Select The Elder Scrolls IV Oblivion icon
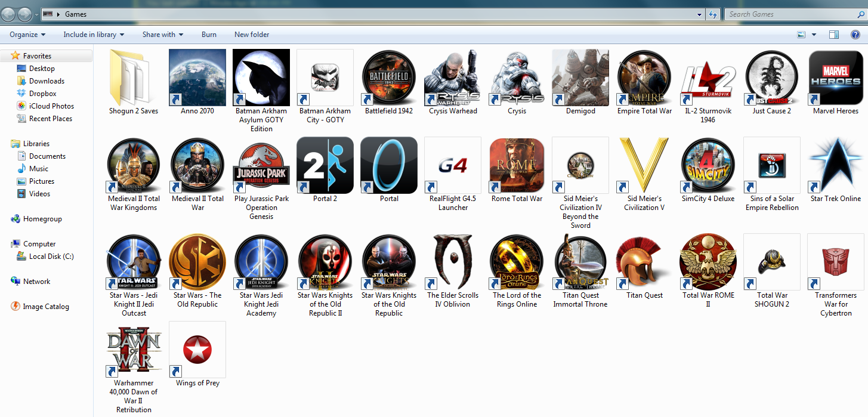 pyautogui.click(x=453, y=262)
